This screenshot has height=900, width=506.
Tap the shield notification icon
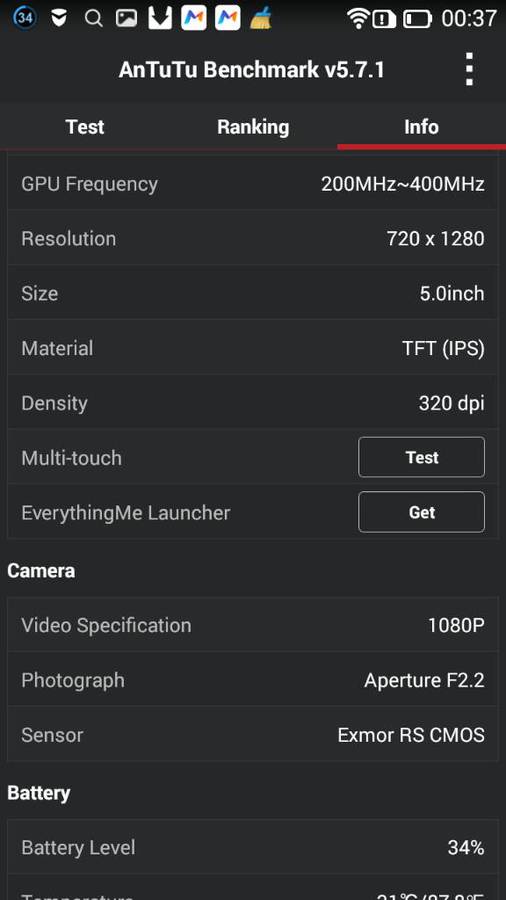pos(59,18)
